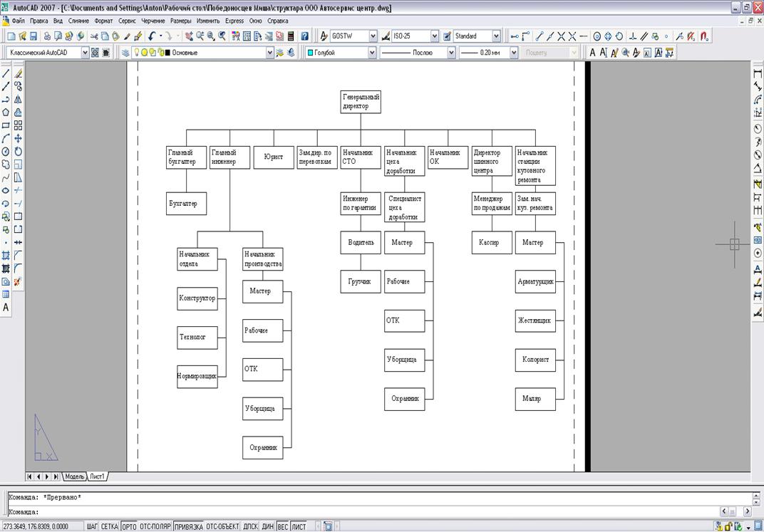Click the Cut scissors icon
Image resolution: width=764 pixels, height=532 pixels.
[x=93, y=36]
